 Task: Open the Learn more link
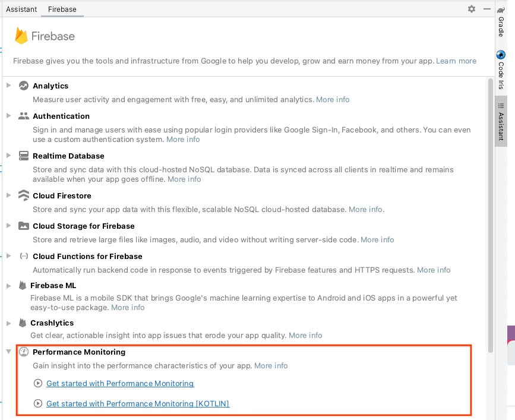tap(456, 61)
